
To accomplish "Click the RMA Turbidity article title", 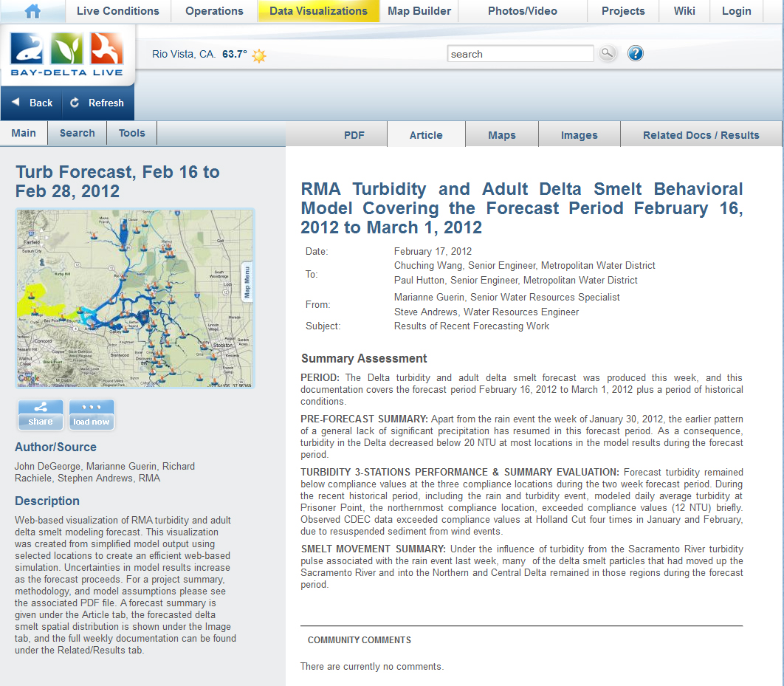I will point(521,208).
